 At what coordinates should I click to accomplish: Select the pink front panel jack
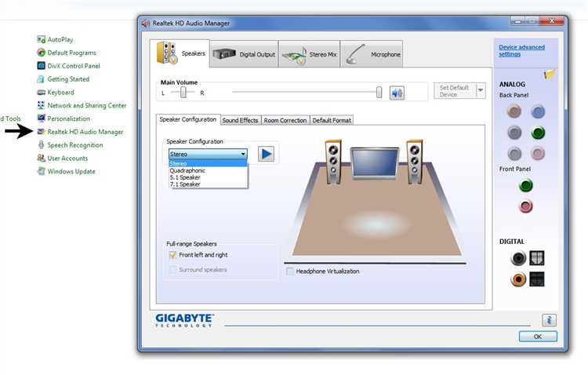(526, 206)
